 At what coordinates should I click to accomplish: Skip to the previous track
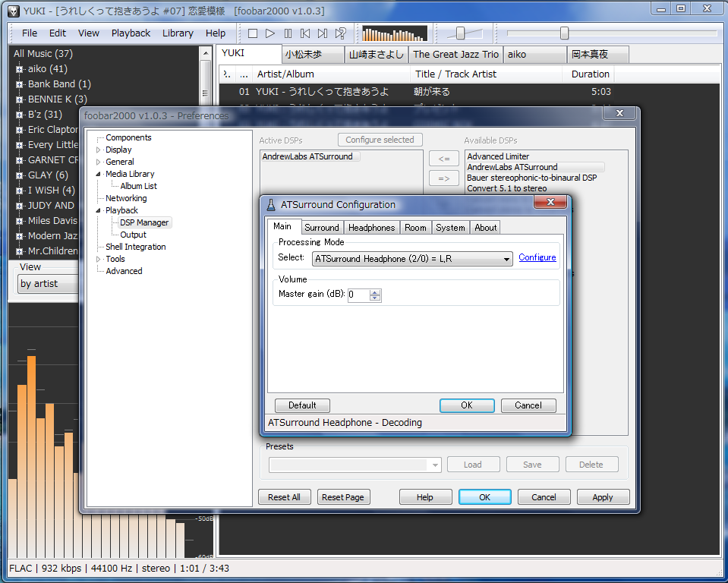pyautogui.click(x=305, y=33)
